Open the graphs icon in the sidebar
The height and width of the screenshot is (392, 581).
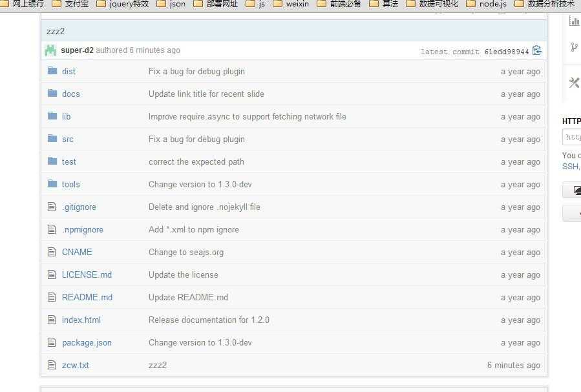click(x=574, y=21)
